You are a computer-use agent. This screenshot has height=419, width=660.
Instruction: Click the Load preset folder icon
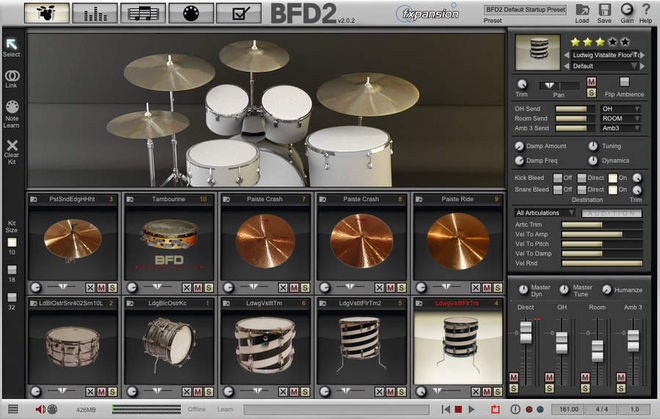coord(582,10)
